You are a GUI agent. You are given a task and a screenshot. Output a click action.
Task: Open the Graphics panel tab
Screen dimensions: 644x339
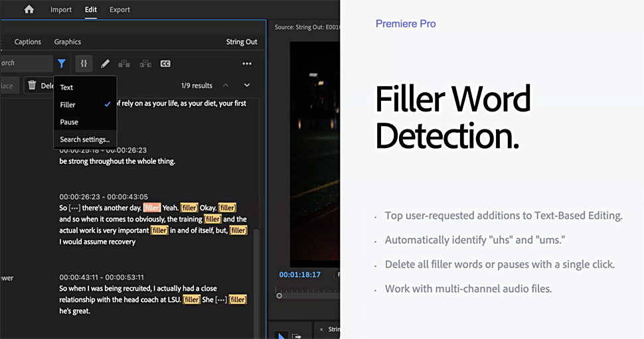(67, 42)
